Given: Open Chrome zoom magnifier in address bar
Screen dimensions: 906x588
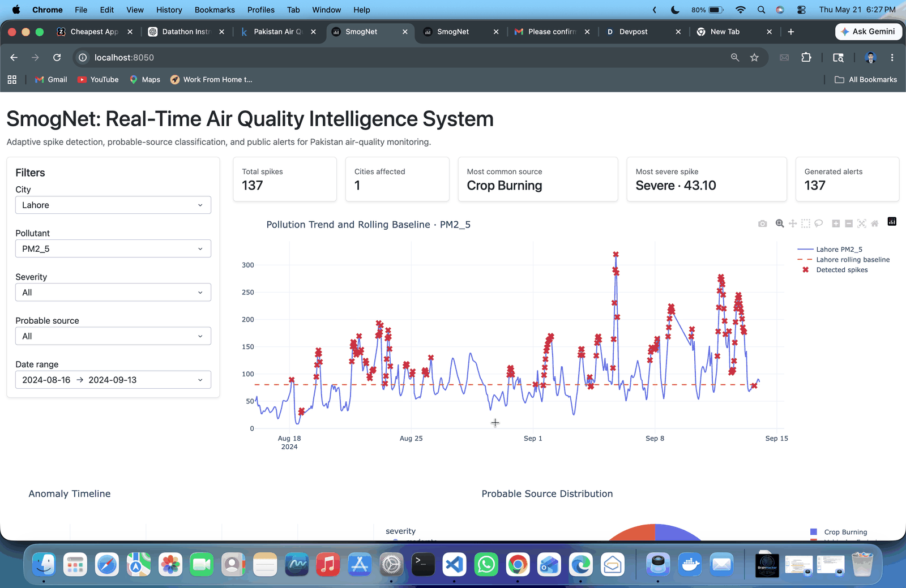Looking at the screenshot, I should pyautogui.click(x=735, y=57).
